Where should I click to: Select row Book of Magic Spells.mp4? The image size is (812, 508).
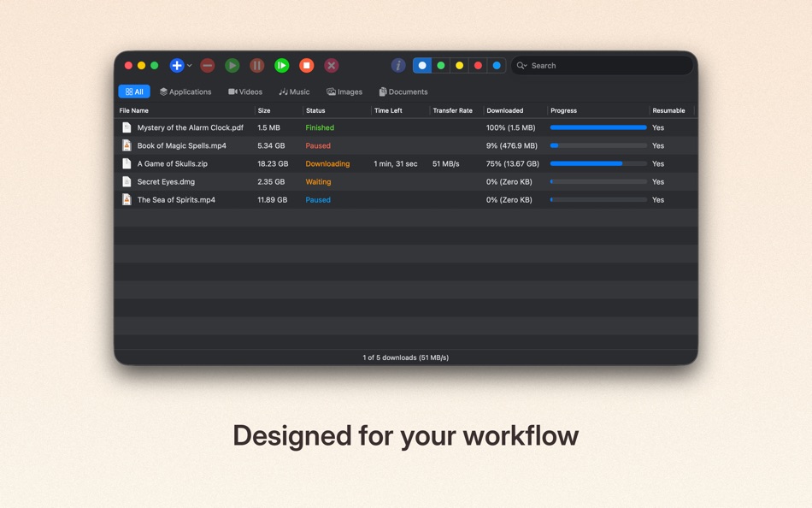click(406, 145)
